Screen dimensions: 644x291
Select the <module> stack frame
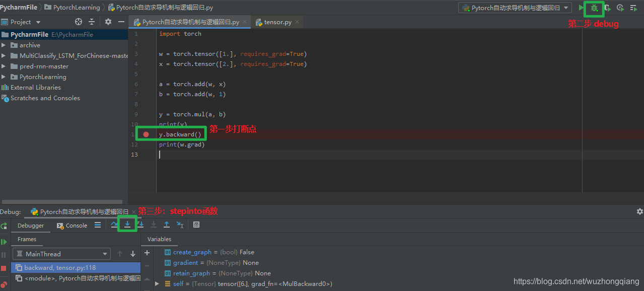pos(76,278)
